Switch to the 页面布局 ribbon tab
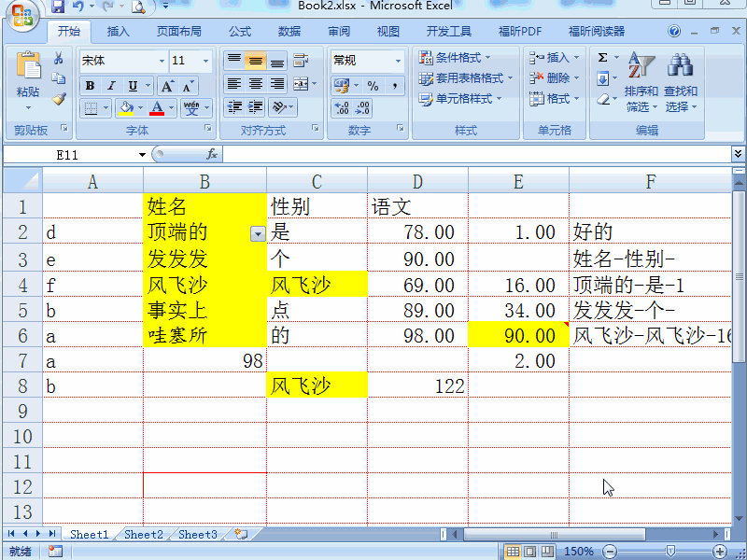747x560 pixels. point(178,32)
